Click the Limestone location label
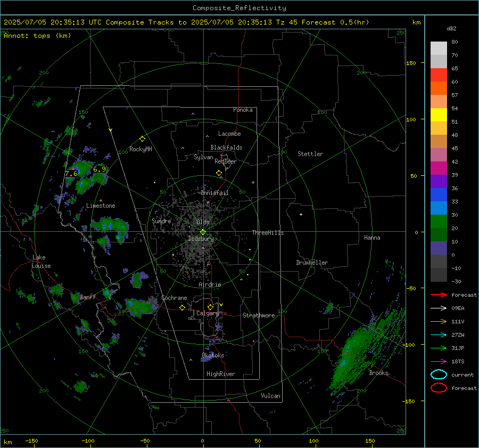Image resolution: width=479 pixels, height=448 pixels. (101, 206)
